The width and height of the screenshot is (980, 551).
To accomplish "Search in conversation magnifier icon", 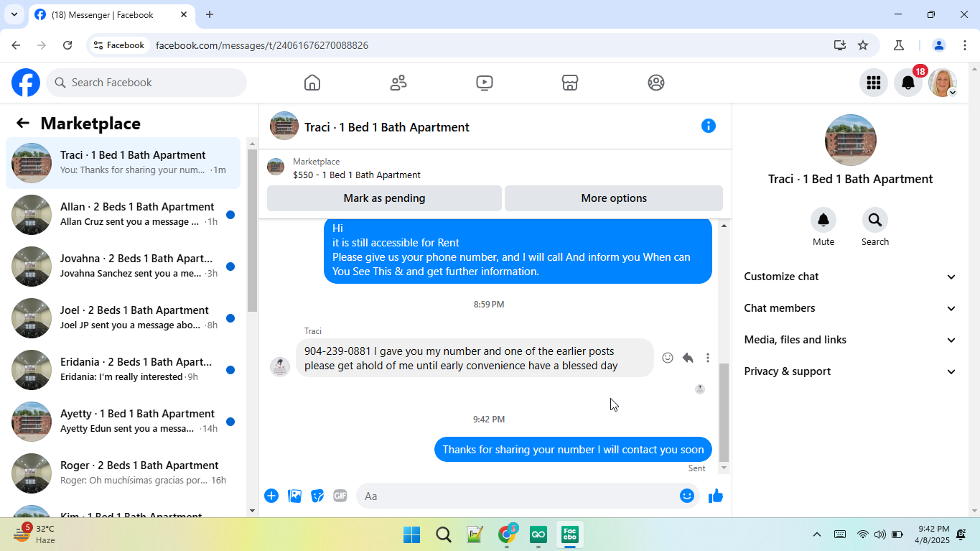I will pyautogui.click(x=874, y=219).
